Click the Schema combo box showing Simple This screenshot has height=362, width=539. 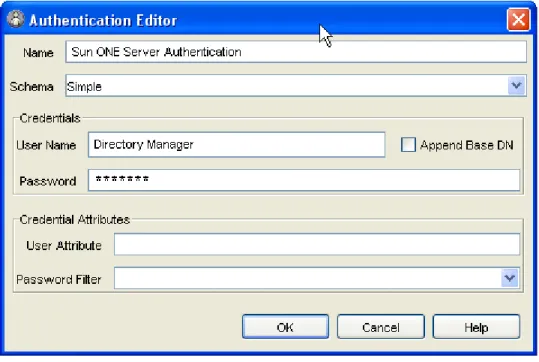[296, 86]
